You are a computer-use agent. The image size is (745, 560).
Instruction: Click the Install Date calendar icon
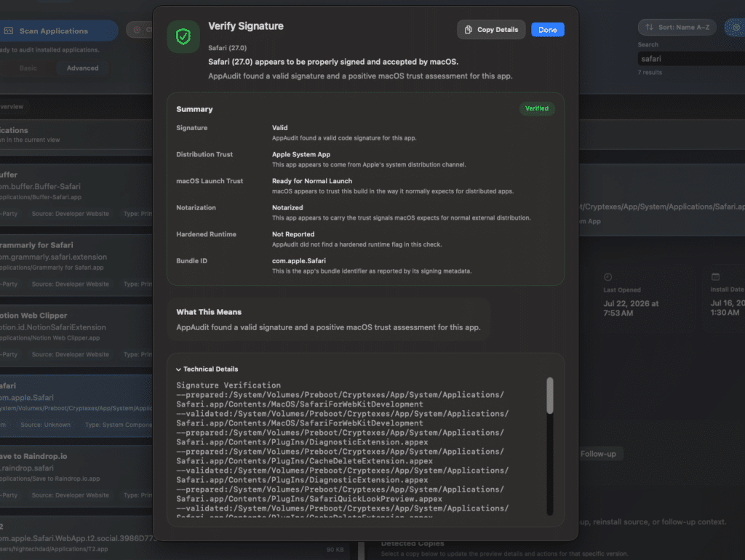point(715,276)
